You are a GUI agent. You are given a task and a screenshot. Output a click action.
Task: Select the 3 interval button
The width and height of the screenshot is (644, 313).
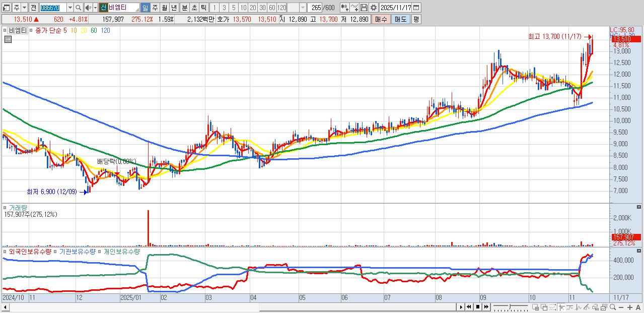[224, 8]
